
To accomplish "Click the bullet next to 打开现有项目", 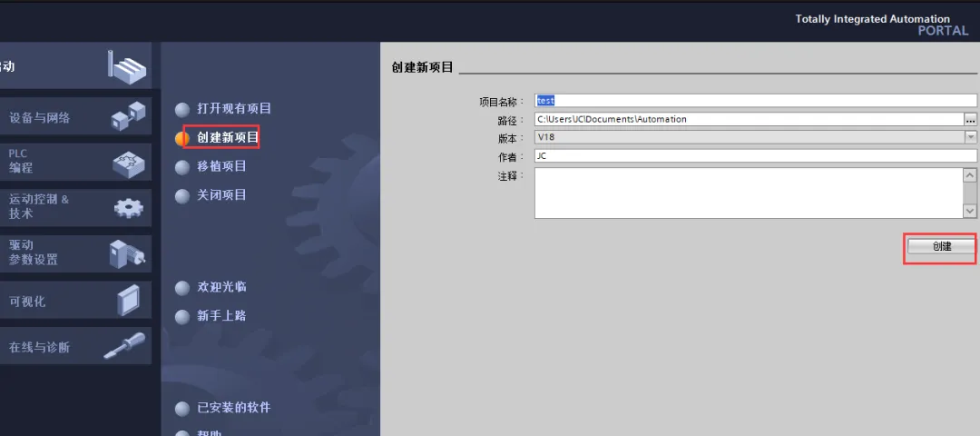I will tap(181, 110).
